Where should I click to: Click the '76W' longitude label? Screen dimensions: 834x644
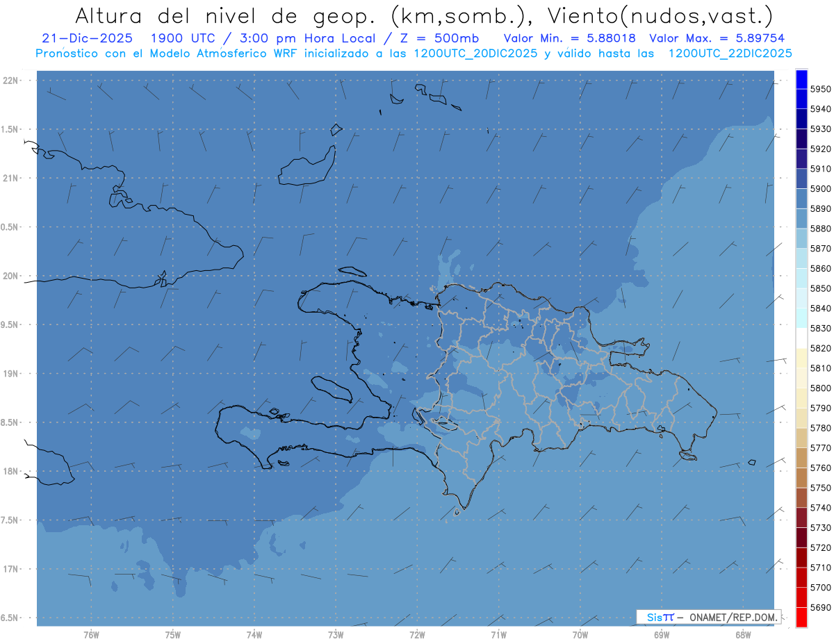(91, 634)
